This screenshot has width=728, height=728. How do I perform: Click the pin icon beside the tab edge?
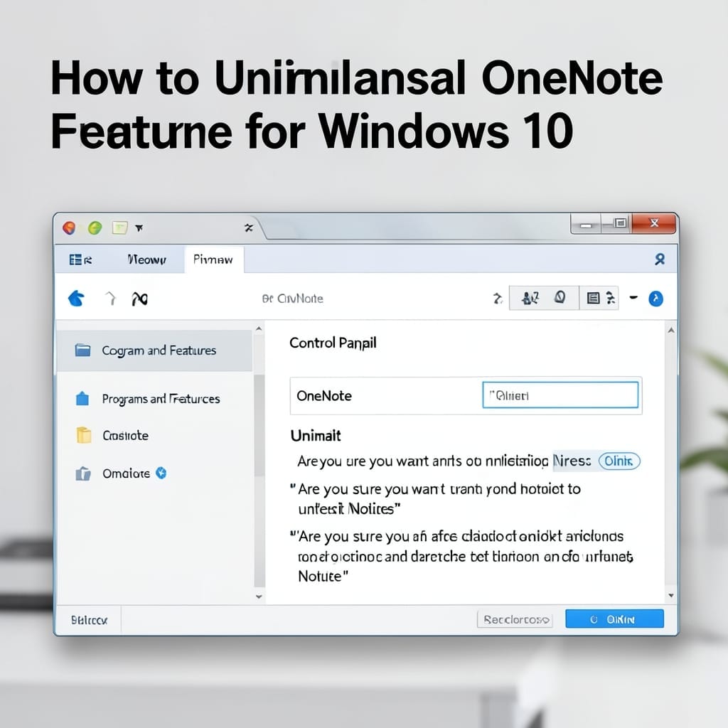[x=249, y=227]
